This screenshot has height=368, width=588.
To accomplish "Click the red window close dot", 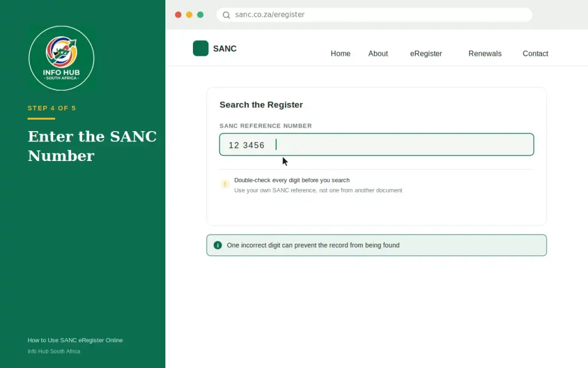I will pos(178,14).
